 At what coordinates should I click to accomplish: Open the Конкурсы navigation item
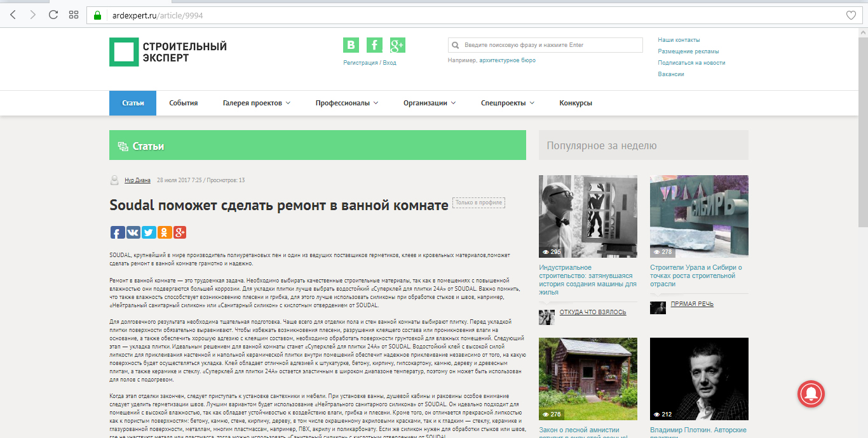tap(576, 103)
